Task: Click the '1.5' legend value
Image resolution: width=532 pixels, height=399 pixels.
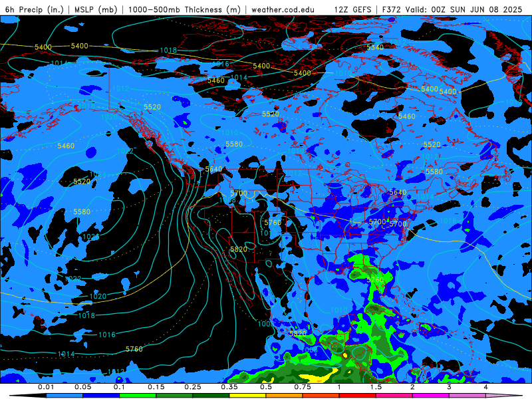Action: click(x=376, y=387)
